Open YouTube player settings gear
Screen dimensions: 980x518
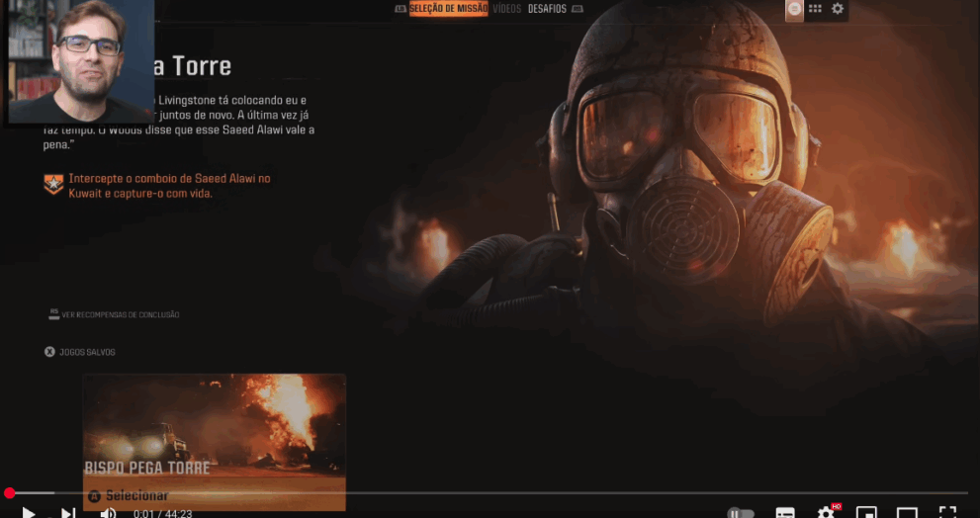[827, 513]
